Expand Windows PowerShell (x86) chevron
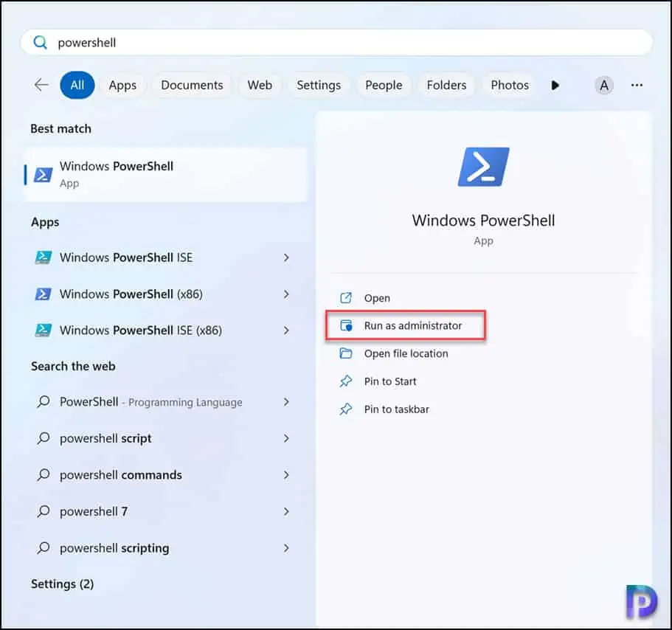Screen dimensions: 672x630 click(x=286, y=294)
